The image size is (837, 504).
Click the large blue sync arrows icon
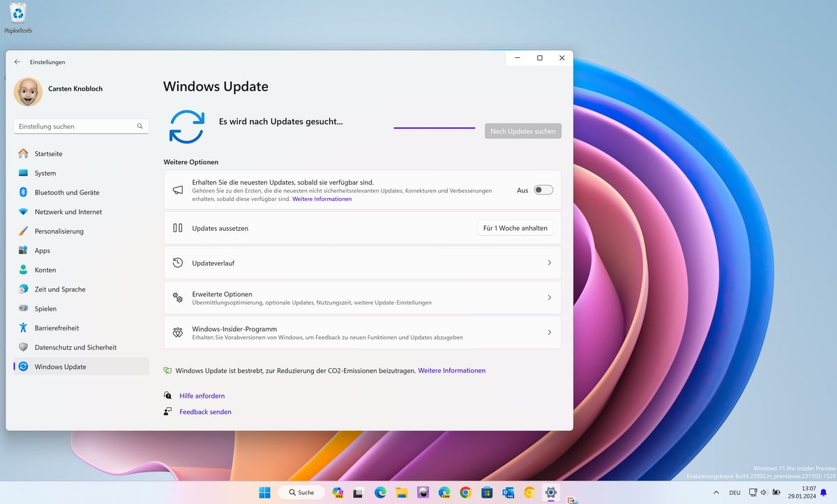pos(187,127)
